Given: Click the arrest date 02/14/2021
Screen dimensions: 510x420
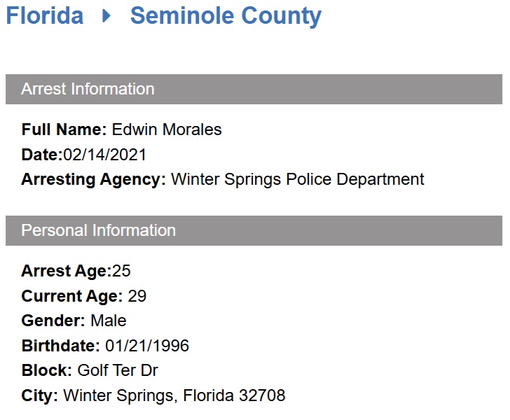Looking at the screenshot, I should coord(105,155).
